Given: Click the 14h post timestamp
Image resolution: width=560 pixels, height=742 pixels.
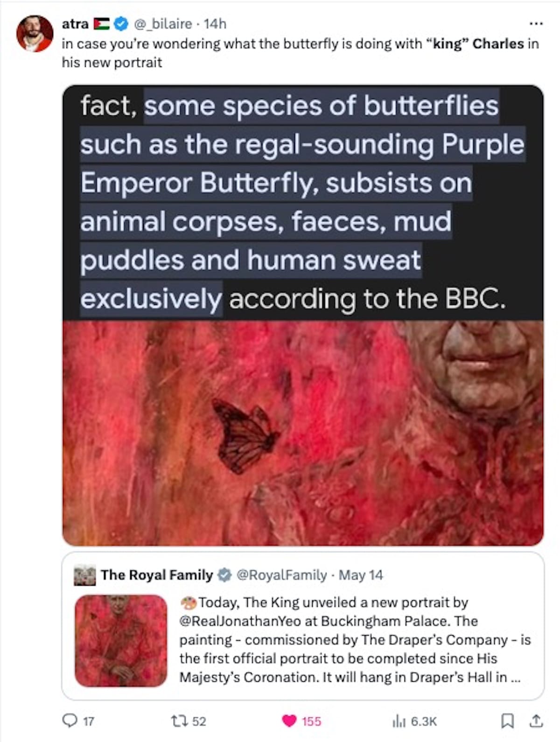Looking at the screenshot, I should coord(215,24).
